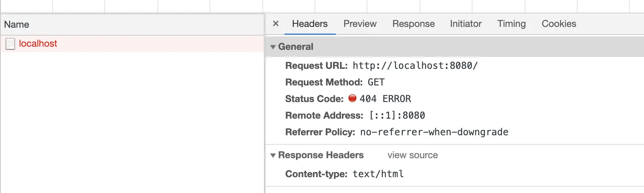
Task: Click the Request URL value http://localhost:8080/
Action: [x=415, y=66]
